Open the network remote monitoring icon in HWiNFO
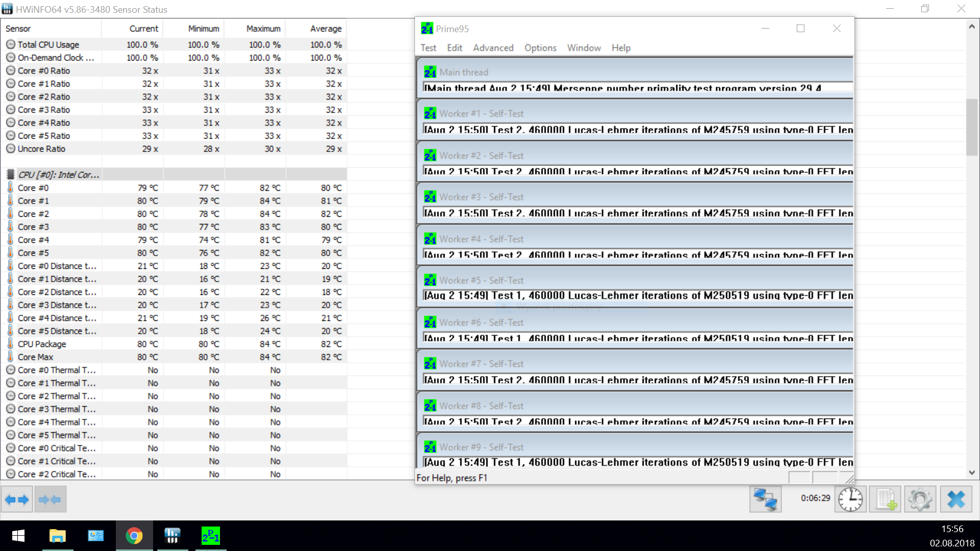Screen dimensions: 980x551 point(765,499)
